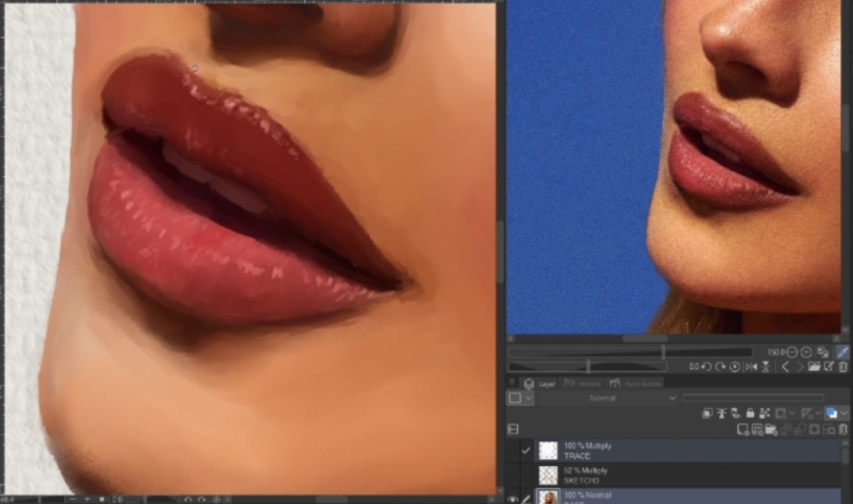Image resolution: width=853 pixels, height=504 pixels.
Task: Toggle lock layer
Action: [750, 413]
